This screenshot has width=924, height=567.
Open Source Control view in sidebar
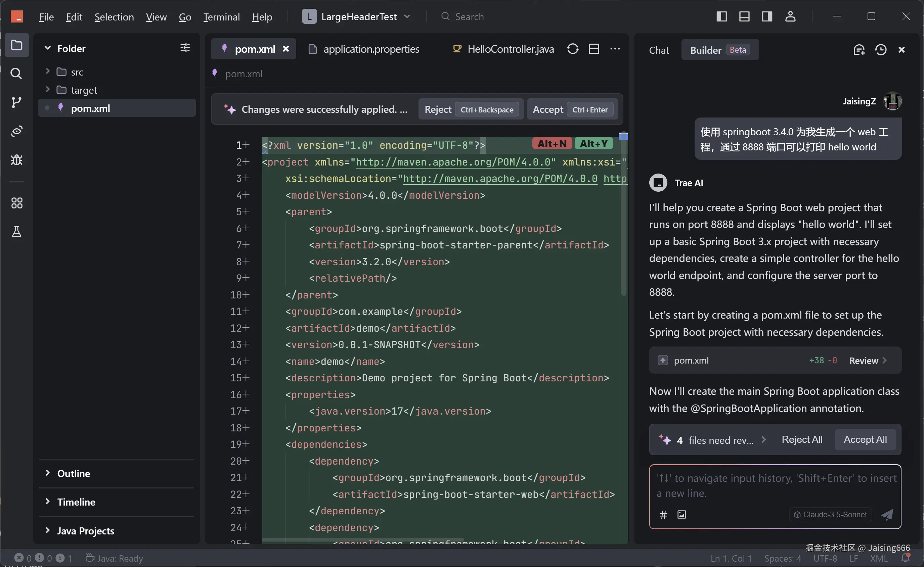tap(16, 102)
